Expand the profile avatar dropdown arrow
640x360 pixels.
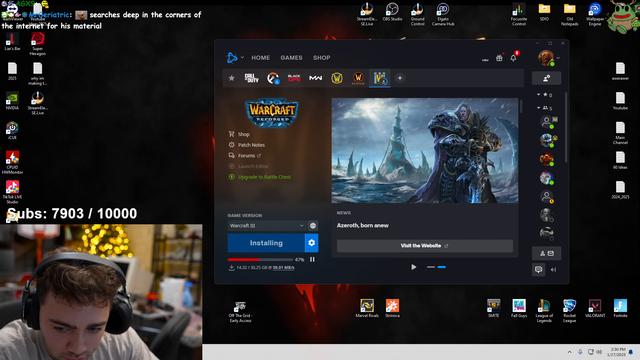coord(558,58)
